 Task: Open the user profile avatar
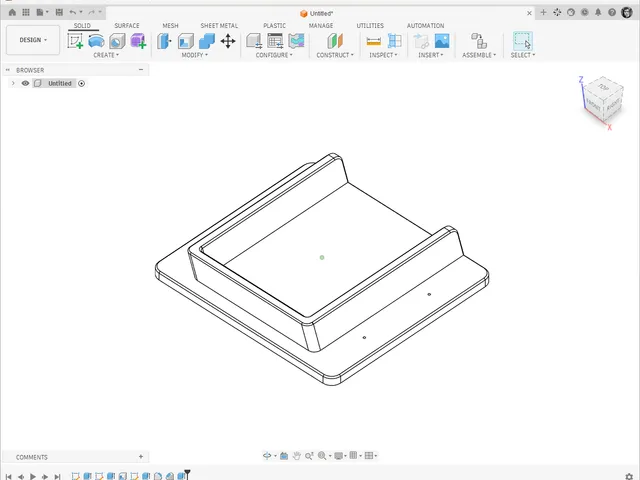click(x=627, y=12)
